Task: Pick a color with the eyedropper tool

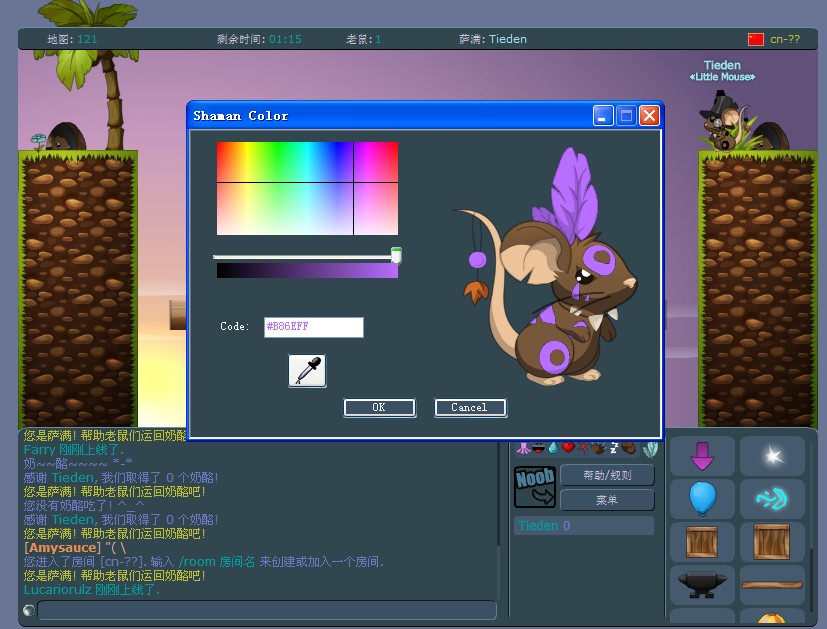Action: pos(307,371)
